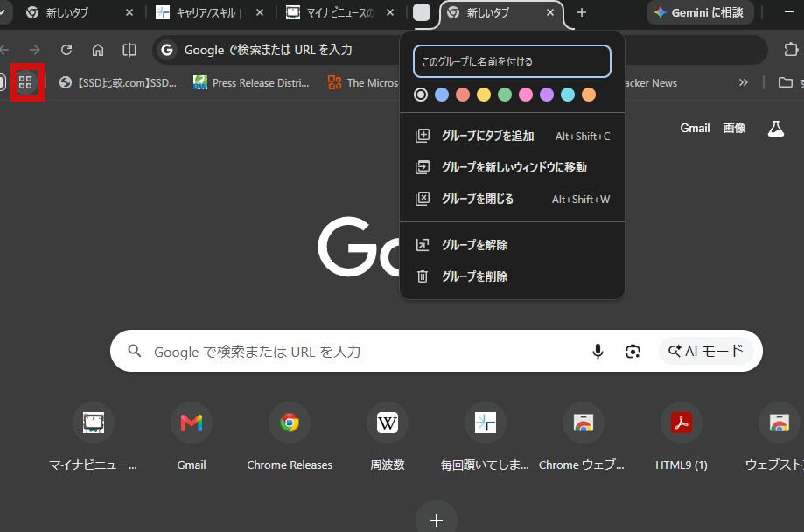The image size is (804, 532).
Task: Show more bookmarks with double chevron
Action: (744, 82)
